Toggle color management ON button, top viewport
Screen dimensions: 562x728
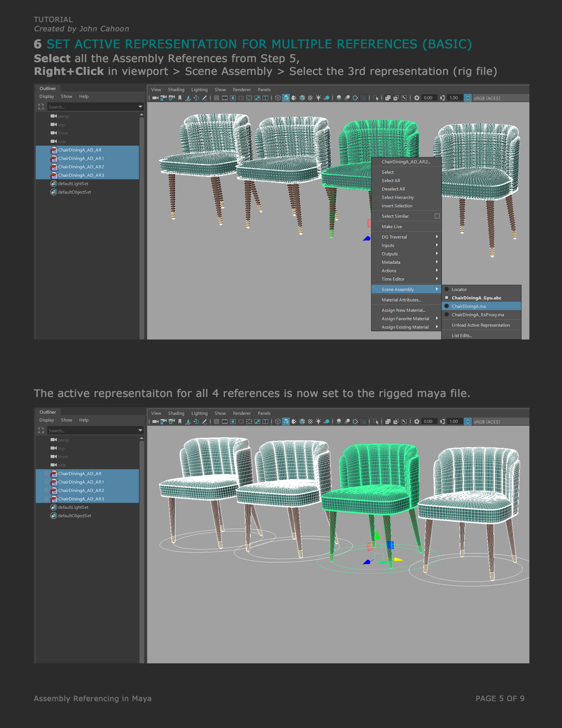point(468,98)
